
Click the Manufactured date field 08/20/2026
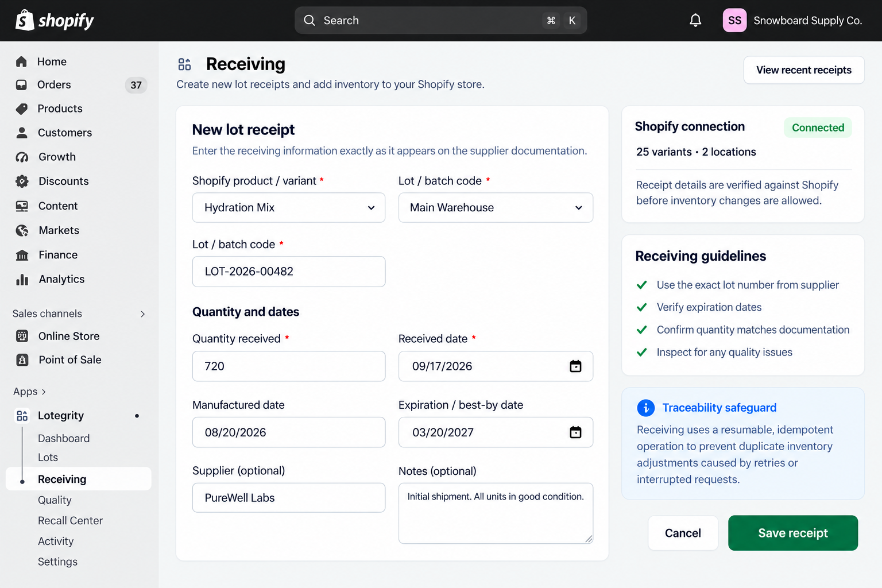[289, 432]
